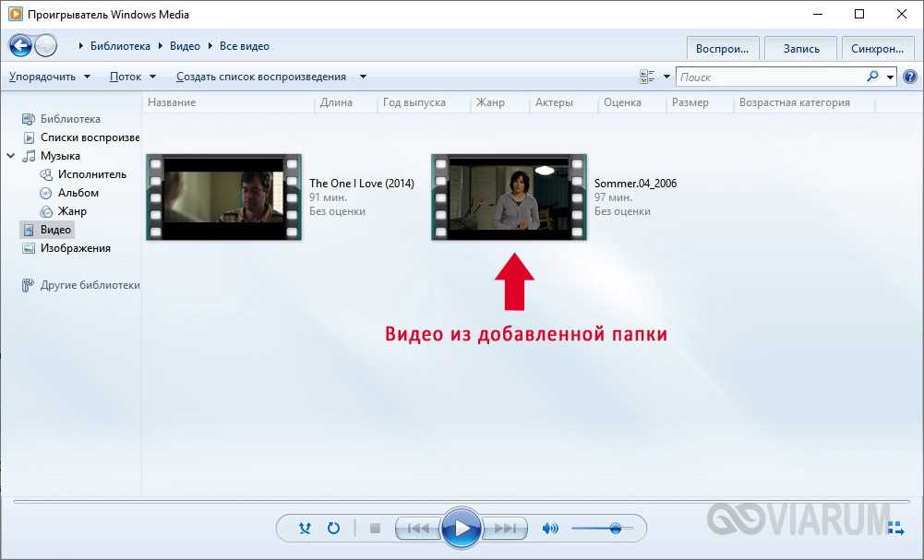Toggle repeat playback
Viewport: 924px width, 560px height.
pos(333,529)
